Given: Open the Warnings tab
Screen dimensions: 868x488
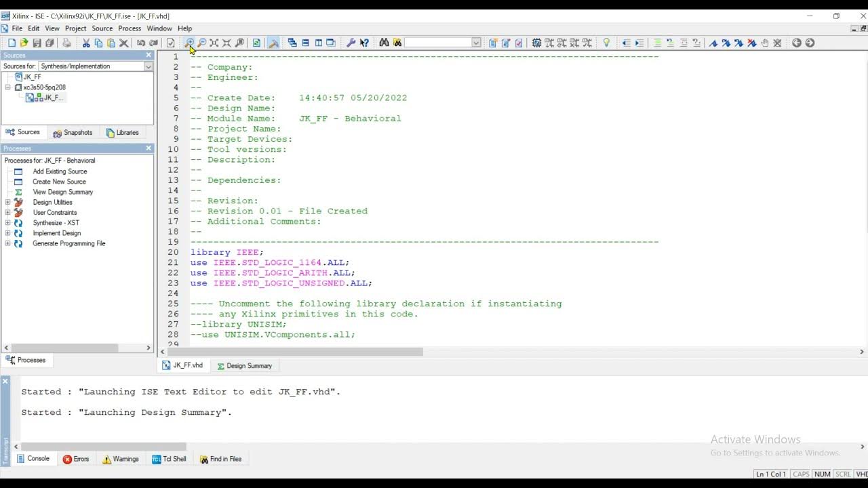Looking at the screenshot, I should [x=121, y=459].
